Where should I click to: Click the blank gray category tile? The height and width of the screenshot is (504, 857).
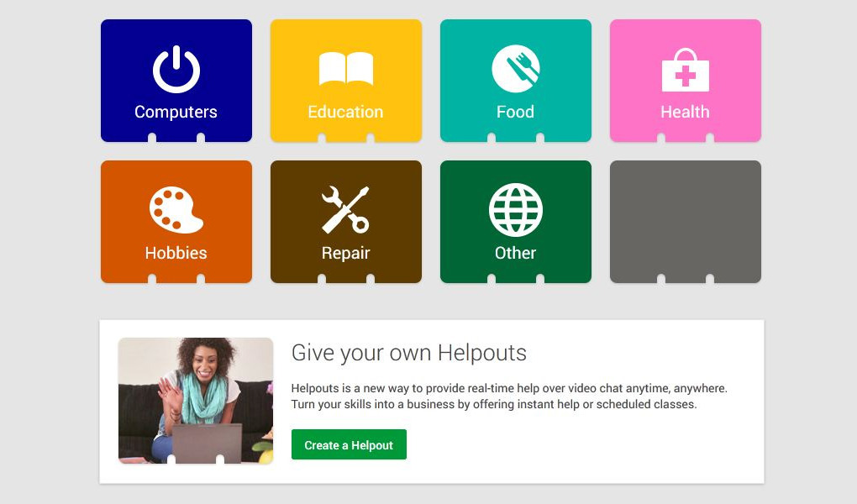[686, 222]
